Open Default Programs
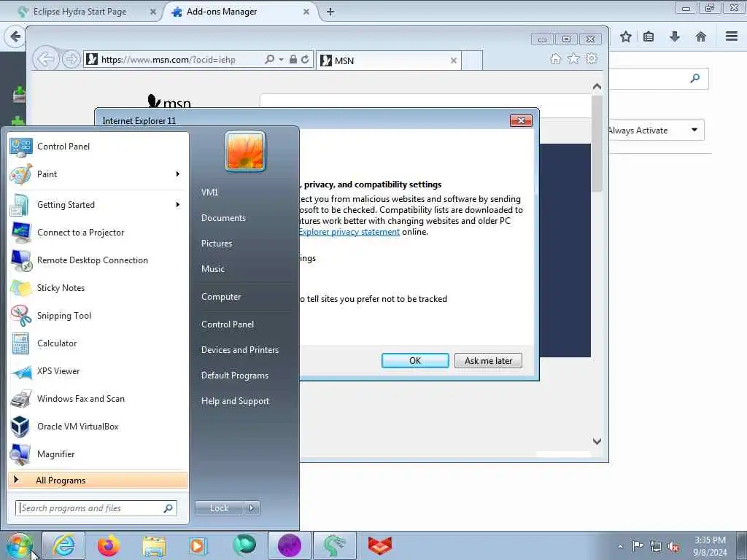Image resolution: width=747 pixels, height=560 pixels. point(235,376)
